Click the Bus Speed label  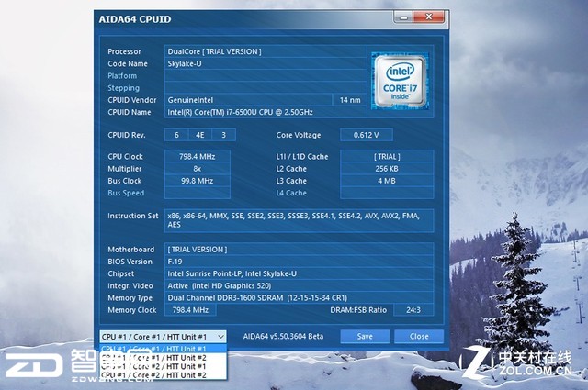pos(126,193)
